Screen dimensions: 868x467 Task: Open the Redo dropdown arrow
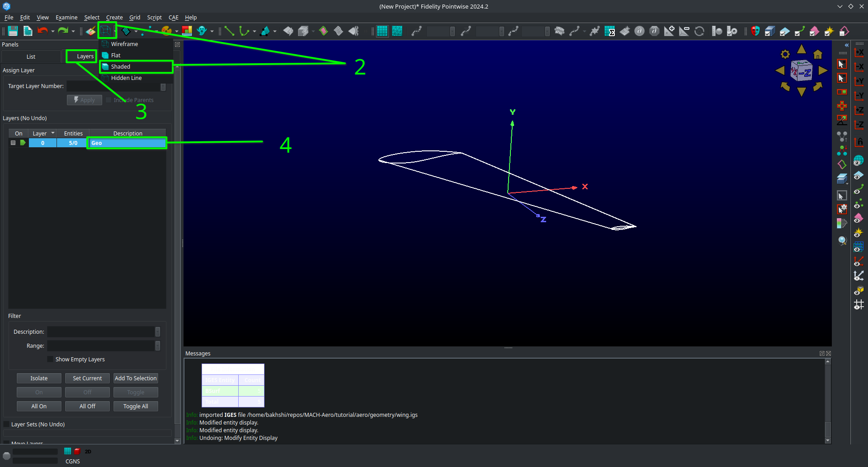tap(72, 31)
